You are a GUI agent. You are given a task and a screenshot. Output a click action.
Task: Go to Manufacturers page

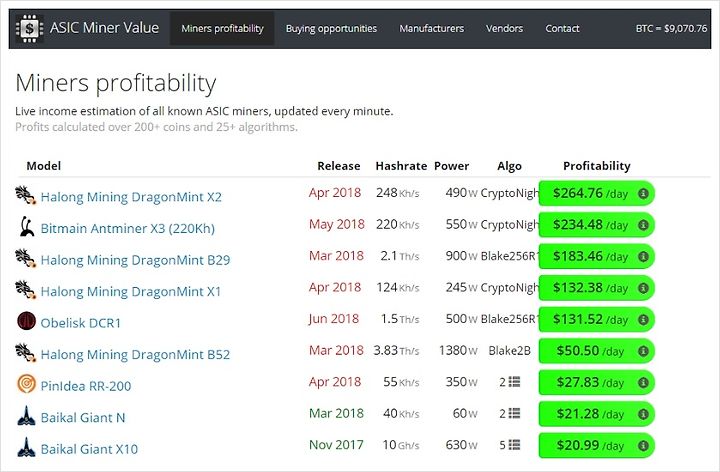tap(432, 28)
